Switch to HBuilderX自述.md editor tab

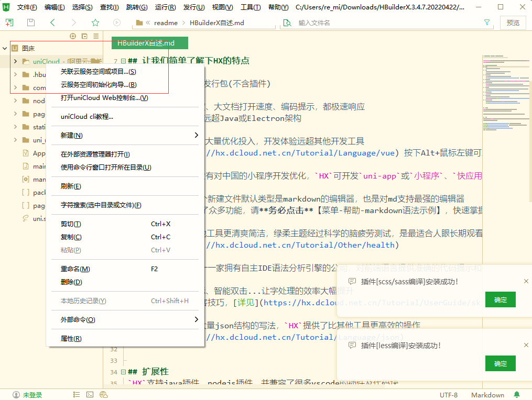[x=149, y=43]
